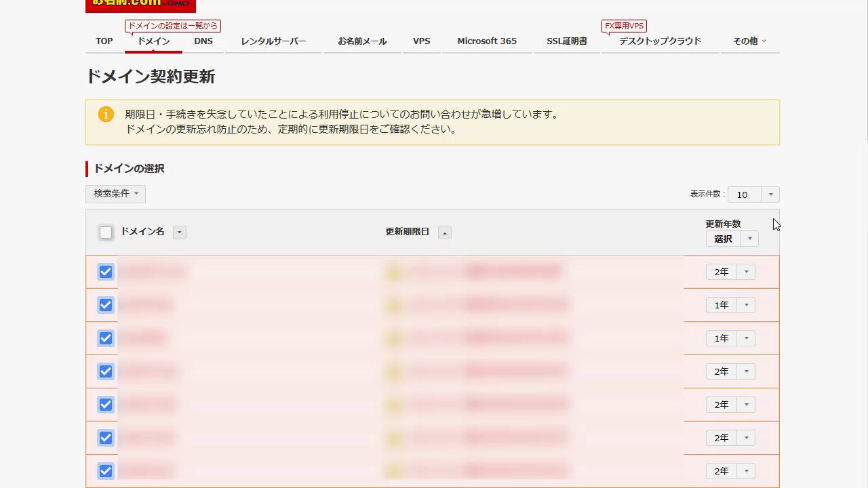Click the sort arrow beside 更新期限日

click(445, 232)
